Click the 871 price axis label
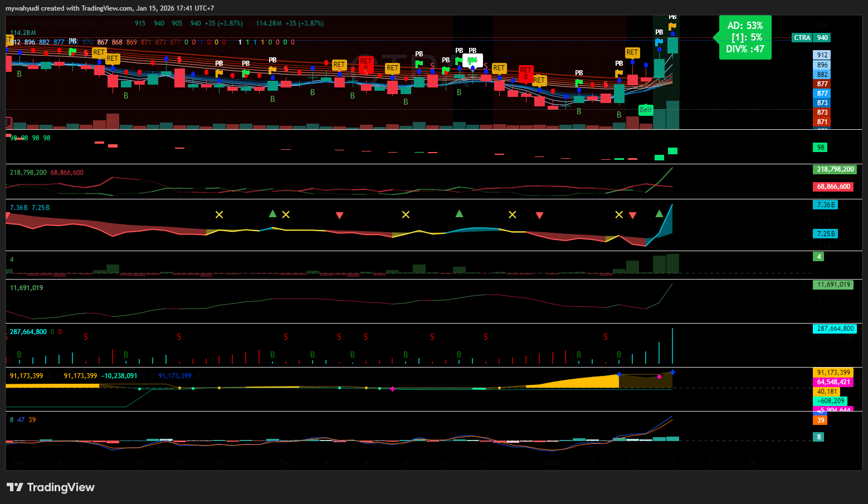 822,122
